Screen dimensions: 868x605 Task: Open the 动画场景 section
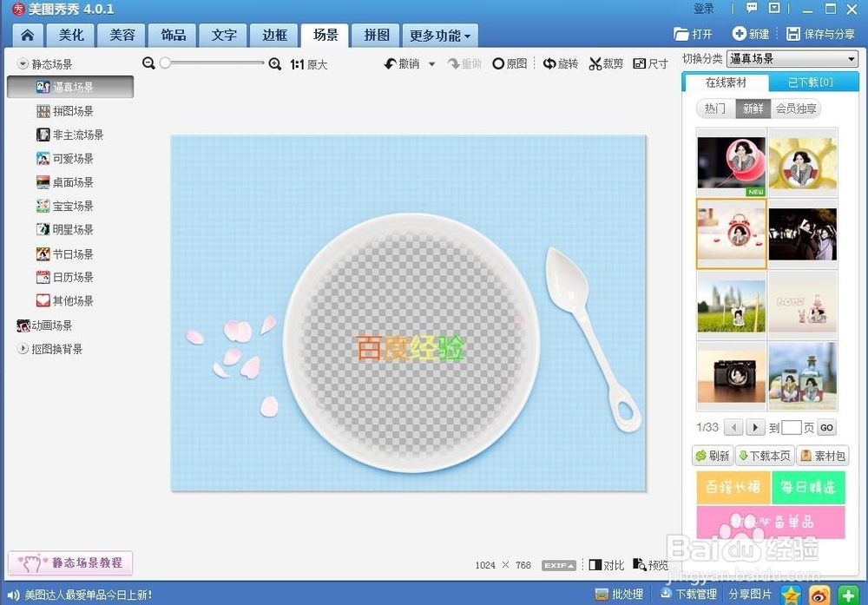45,326
